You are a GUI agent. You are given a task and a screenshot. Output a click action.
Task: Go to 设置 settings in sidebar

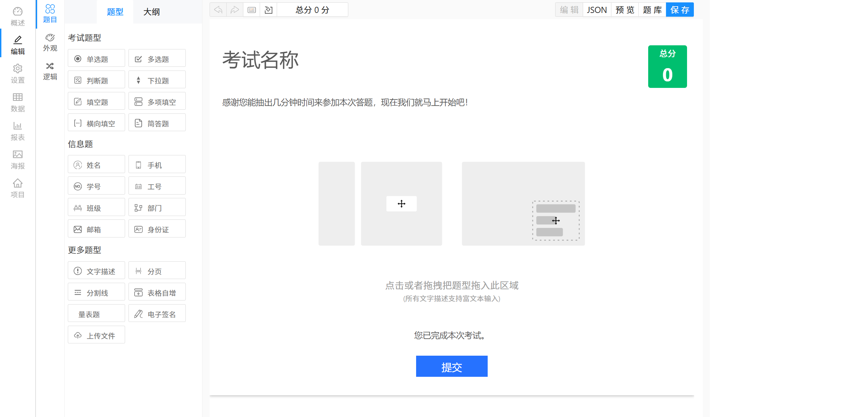point(18,74)
